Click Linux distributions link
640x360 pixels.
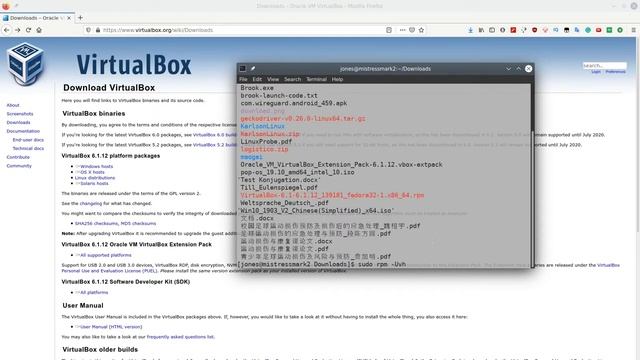point(95,178)
